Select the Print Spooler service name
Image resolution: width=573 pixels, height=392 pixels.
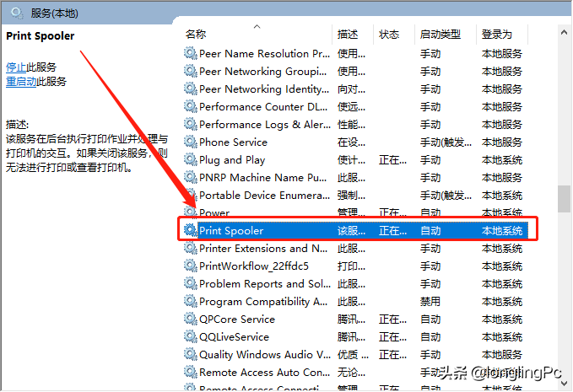click(231, 231)
